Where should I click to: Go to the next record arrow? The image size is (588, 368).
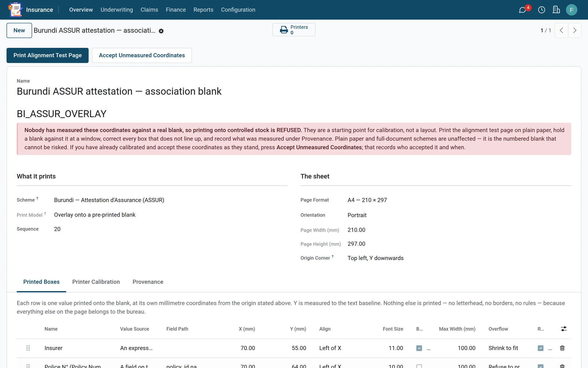[x=575, y=30]
